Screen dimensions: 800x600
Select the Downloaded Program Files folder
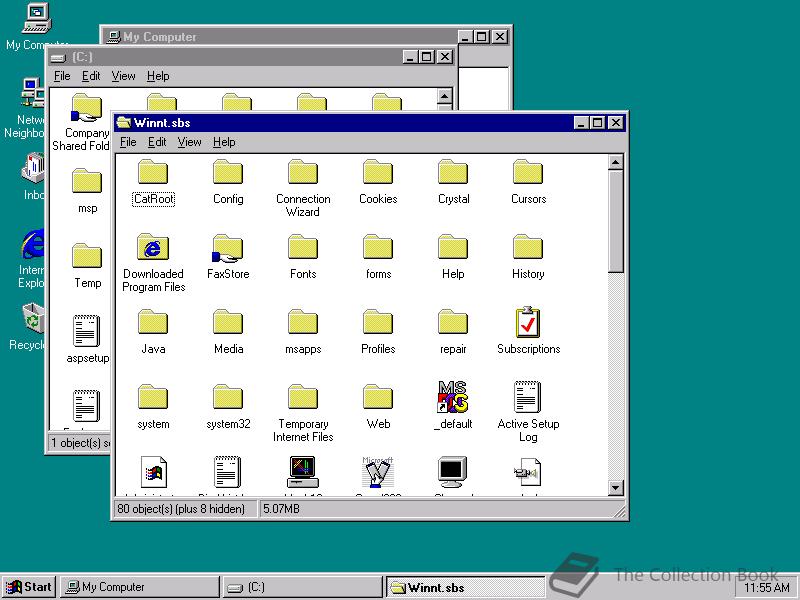(153, 263)
